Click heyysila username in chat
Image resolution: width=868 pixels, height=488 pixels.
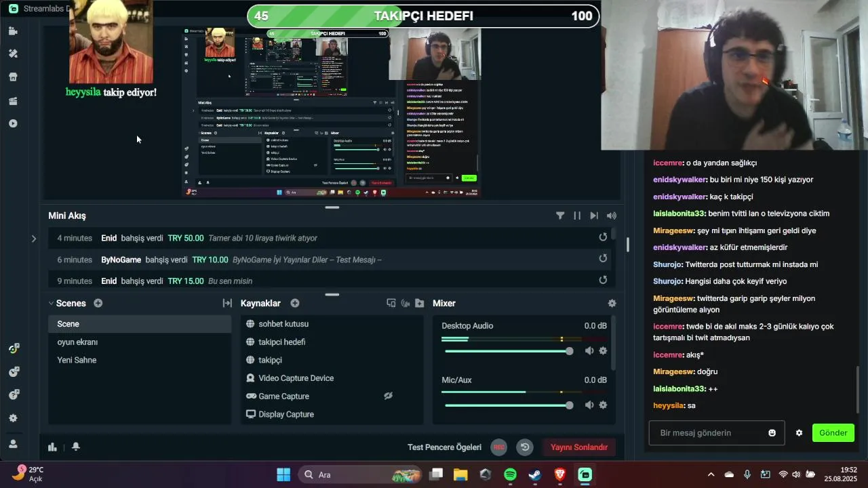[668, 405]
